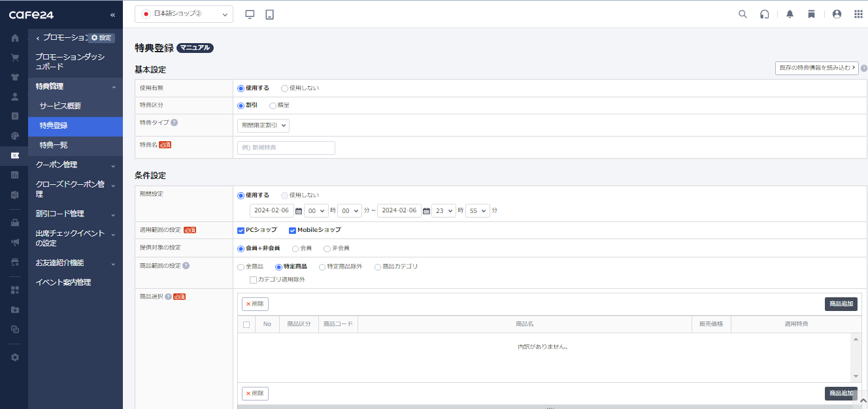Expand the クーポン管理 menu section

pyautogui.click(x=76, y=165)
